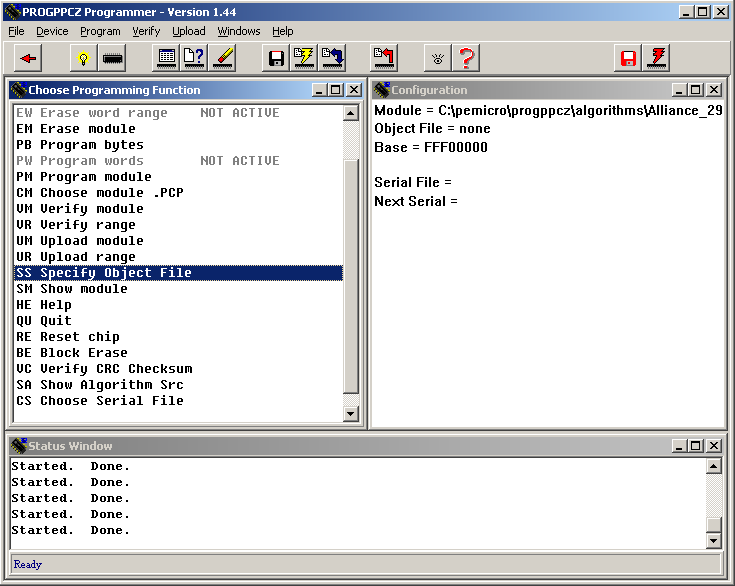Viewport: 735px width, 586px height.
Task: Click the Module path configuration line
Action: (548, 110)
